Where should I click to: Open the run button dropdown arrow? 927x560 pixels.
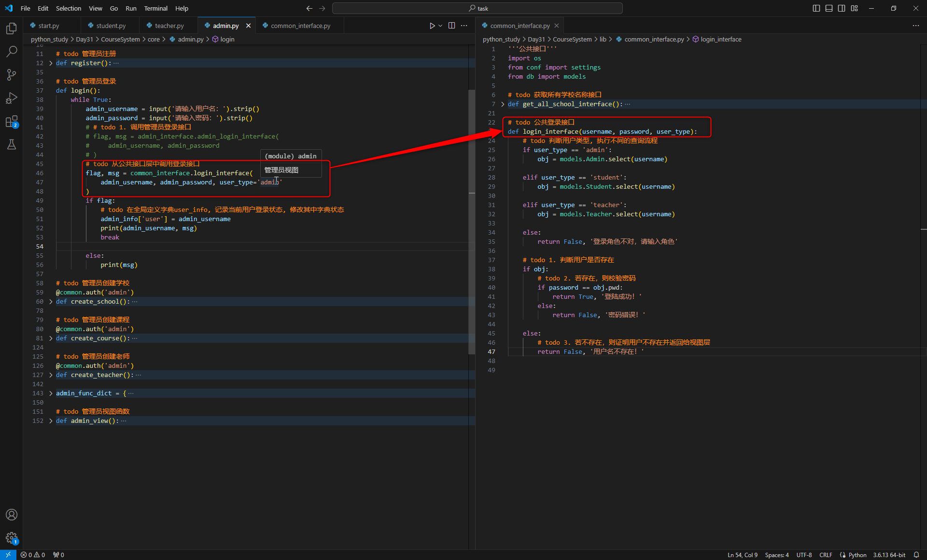(440, 26)
